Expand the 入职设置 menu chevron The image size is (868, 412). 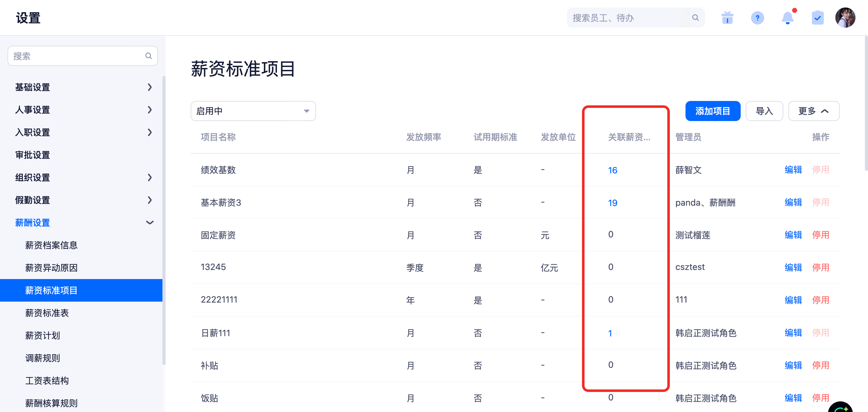point(150,132)
